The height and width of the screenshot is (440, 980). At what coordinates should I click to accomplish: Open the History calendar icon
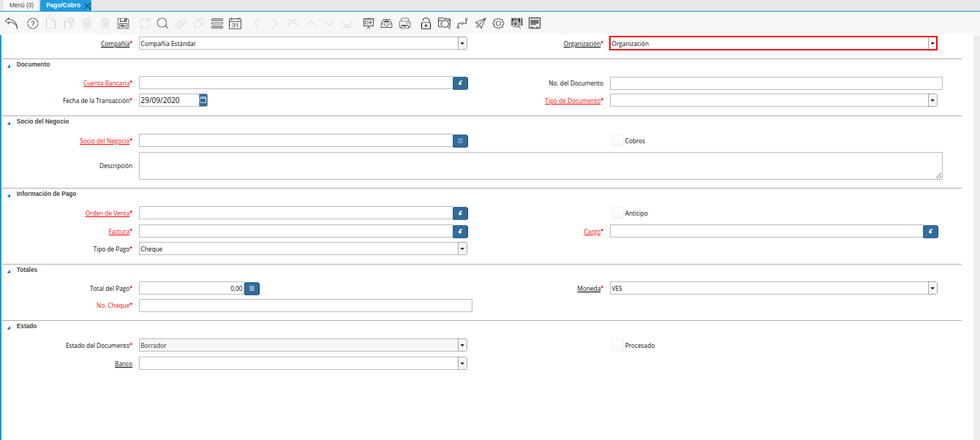coord(235,23)
